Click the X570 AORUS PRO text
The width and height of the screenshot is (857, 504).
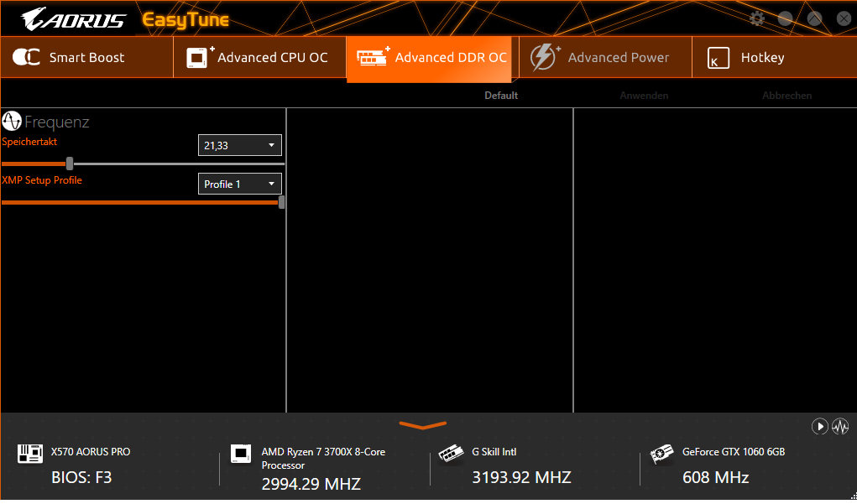coord(91,452)
